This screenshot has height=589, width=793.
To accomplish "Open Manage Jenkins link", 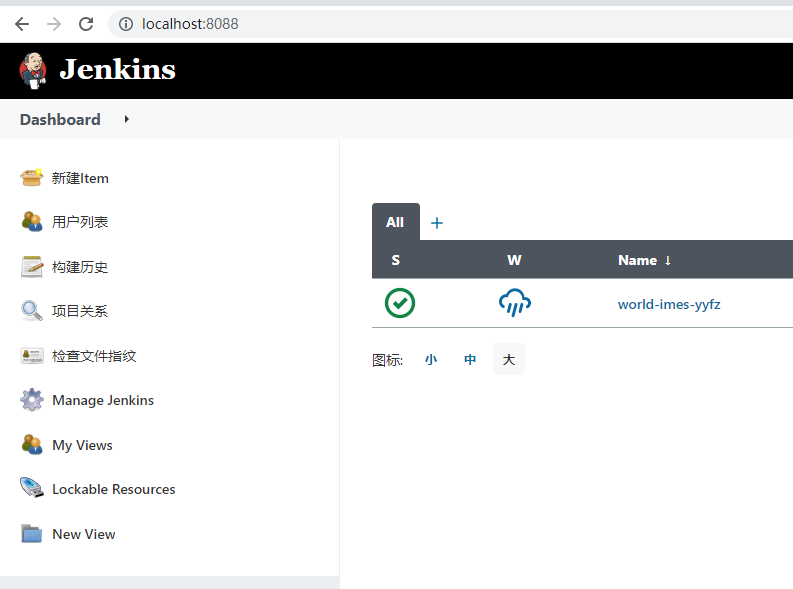I will click(103, 400).
